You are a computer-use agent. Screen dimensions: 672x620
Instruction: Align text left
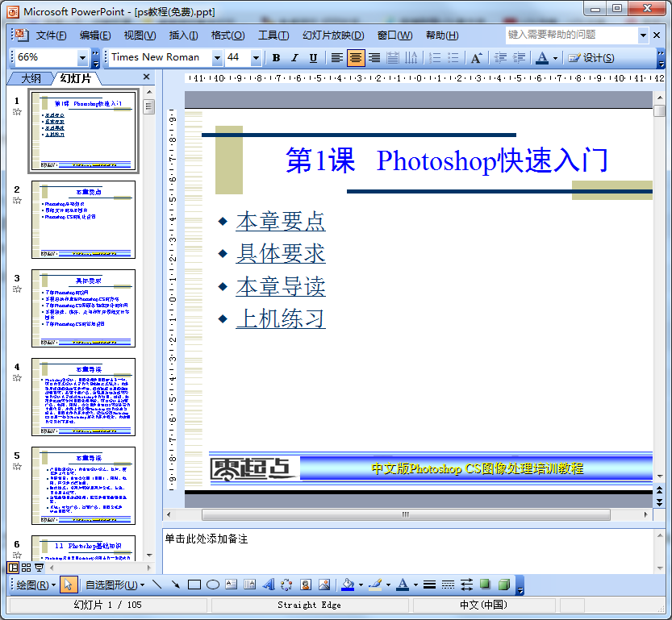[337, 58]
